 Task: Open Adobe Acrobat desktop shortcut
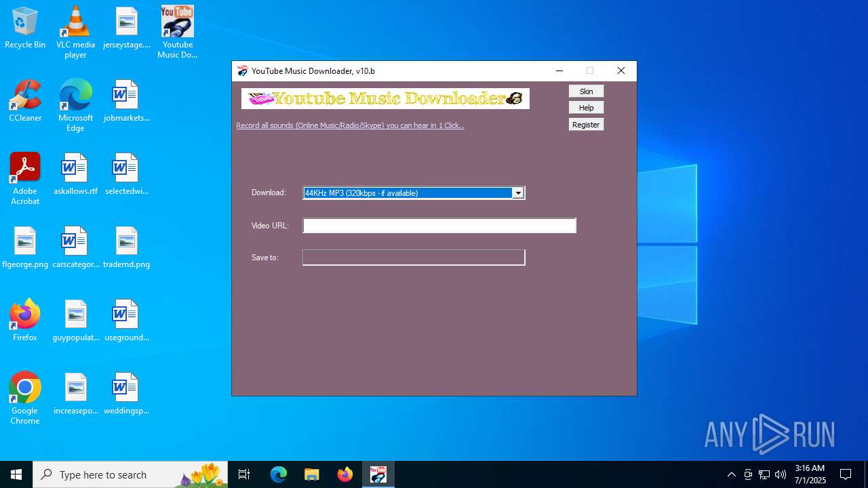pyautogui.click(x=25, y=178)
